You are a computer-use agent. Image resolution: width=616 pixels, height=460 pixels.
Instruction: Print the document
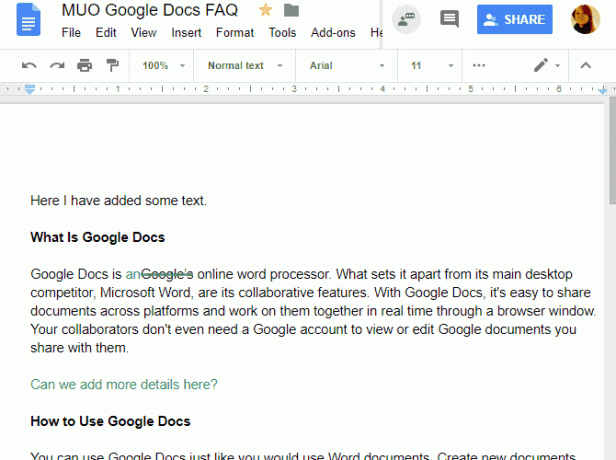pyautogui.click(x=84, y=65)
